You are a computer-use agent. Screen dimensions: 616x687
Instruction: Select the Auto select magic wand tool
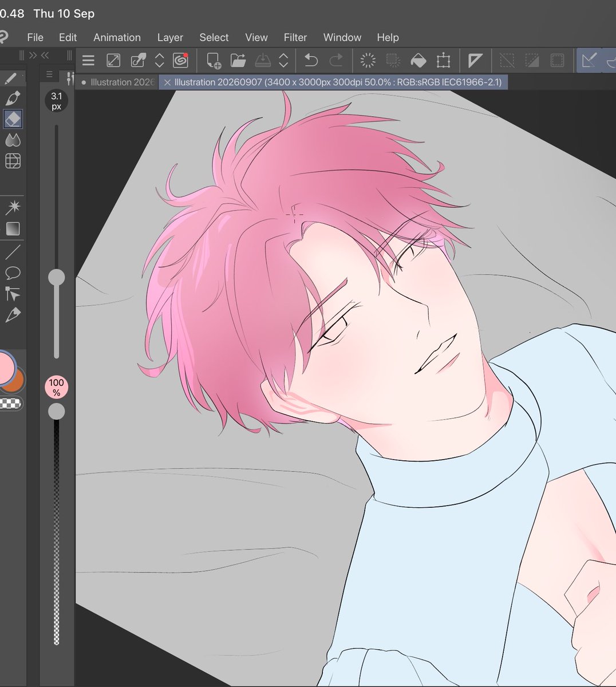click(13, 207)
